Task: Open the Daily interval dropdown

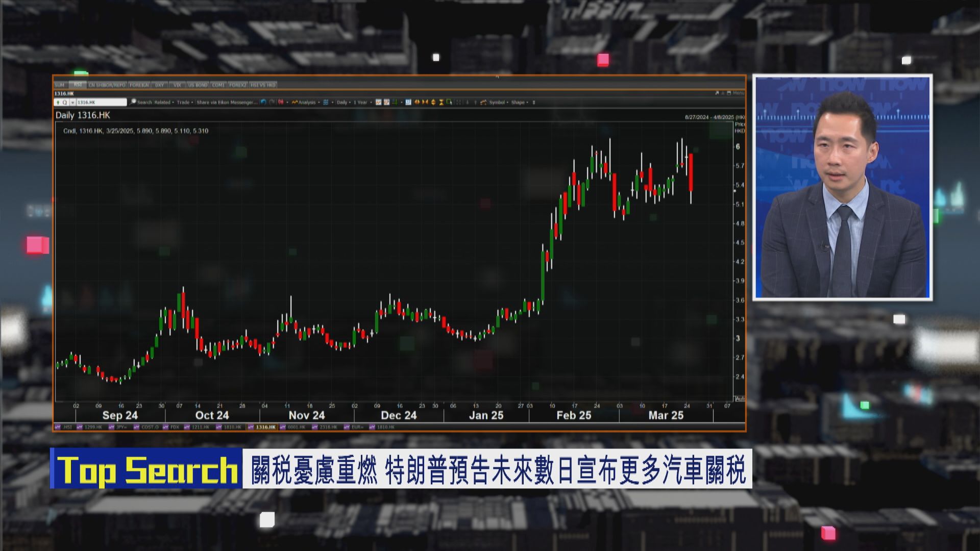Action: [x=341, y=102]
